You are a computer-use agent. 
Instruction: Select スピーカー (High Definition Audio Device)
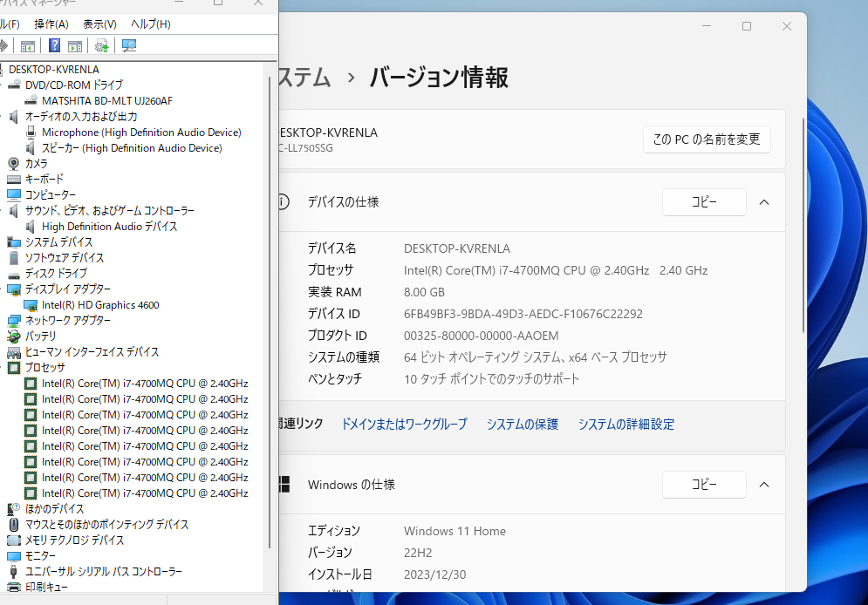[x=132, y=147]
